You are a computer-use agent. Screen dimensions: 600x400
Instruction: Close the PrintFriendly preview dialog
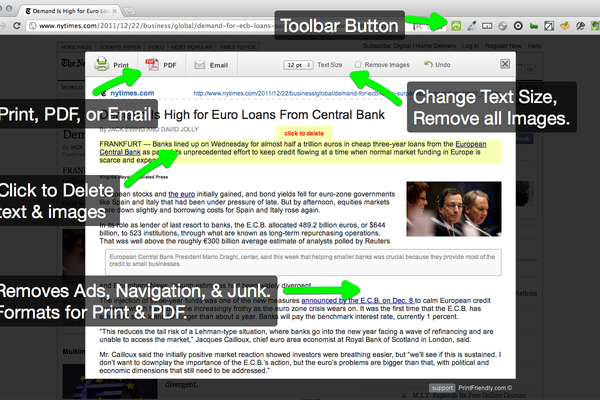click(x=505, y=65)
